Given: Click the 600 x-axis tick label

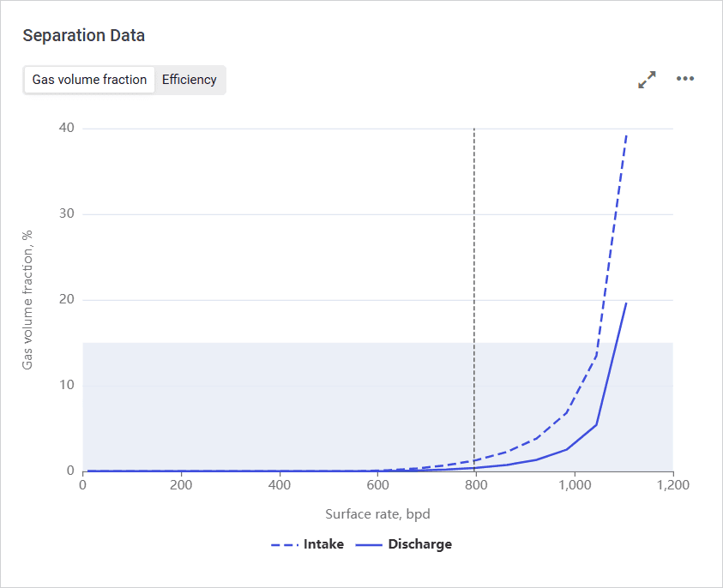Looking at the screenshot, I should point(377,485).
